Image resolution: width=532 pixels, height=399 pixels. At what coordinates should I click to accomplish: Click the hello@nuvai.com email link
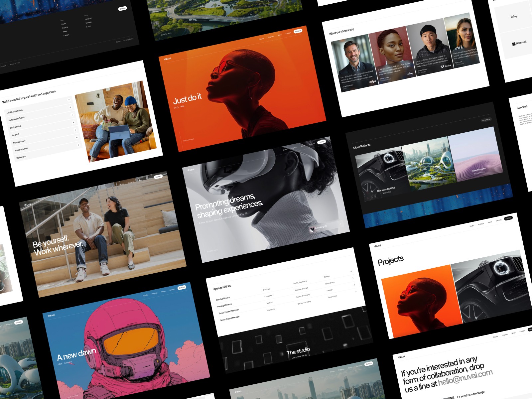click(465, 378)
